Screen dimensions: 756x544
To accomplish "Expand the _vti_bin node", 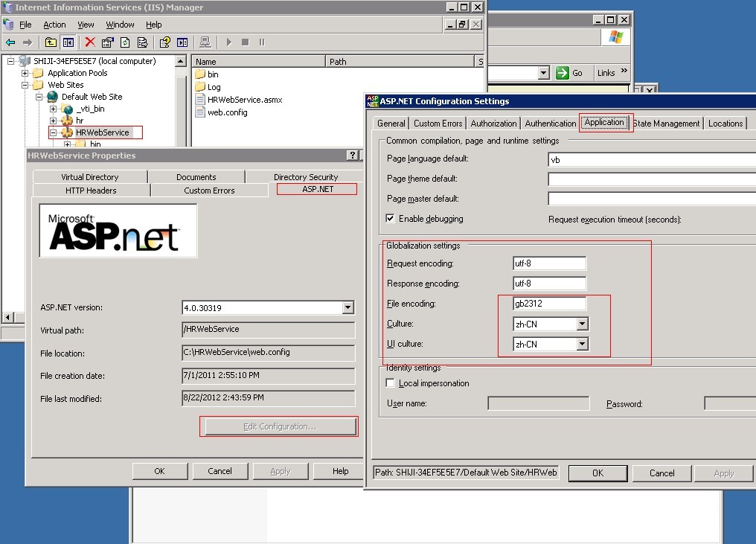I will coord(53,109).
